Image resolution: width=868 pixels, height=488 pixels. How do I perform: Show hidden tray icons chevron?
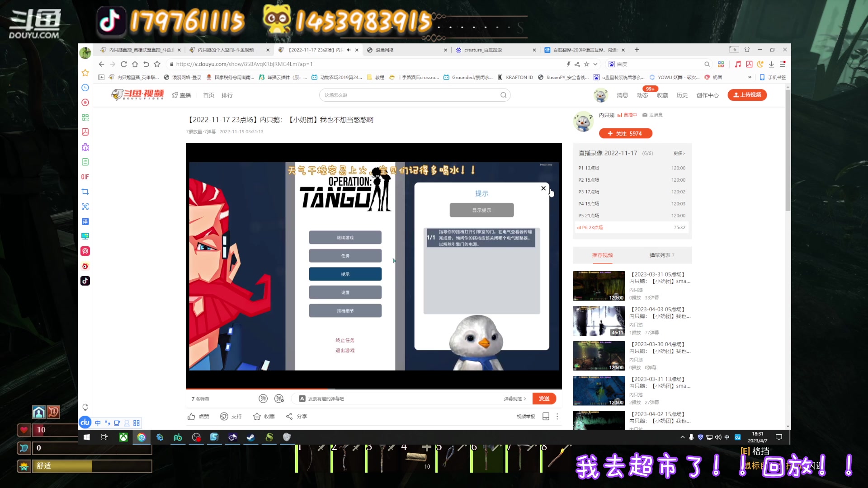click(682, 437)
